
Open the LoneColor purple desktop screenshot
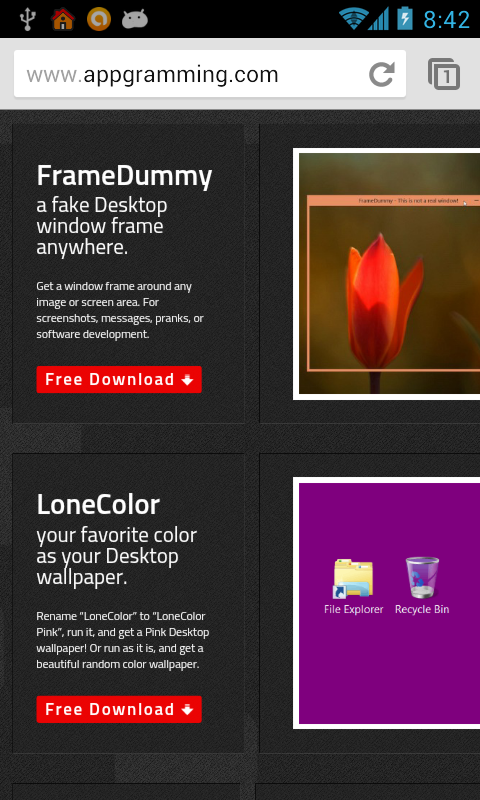387,603
